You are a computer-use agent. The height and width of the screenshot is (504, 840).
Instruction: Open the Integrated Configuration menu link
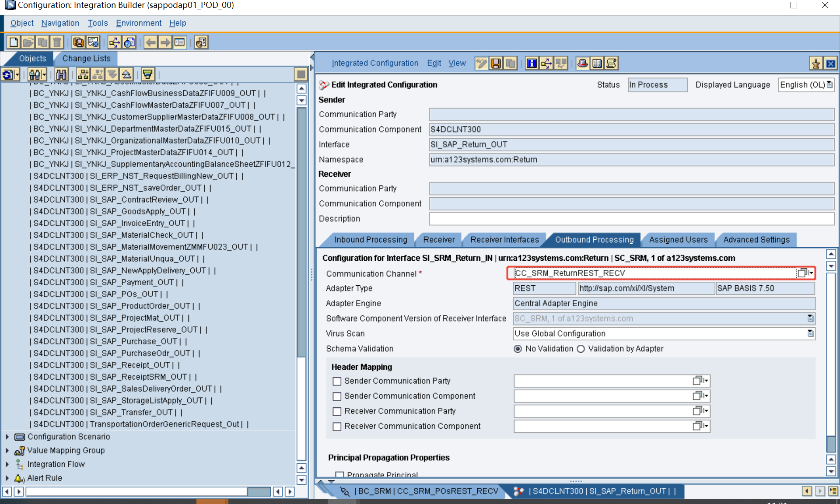375,63
